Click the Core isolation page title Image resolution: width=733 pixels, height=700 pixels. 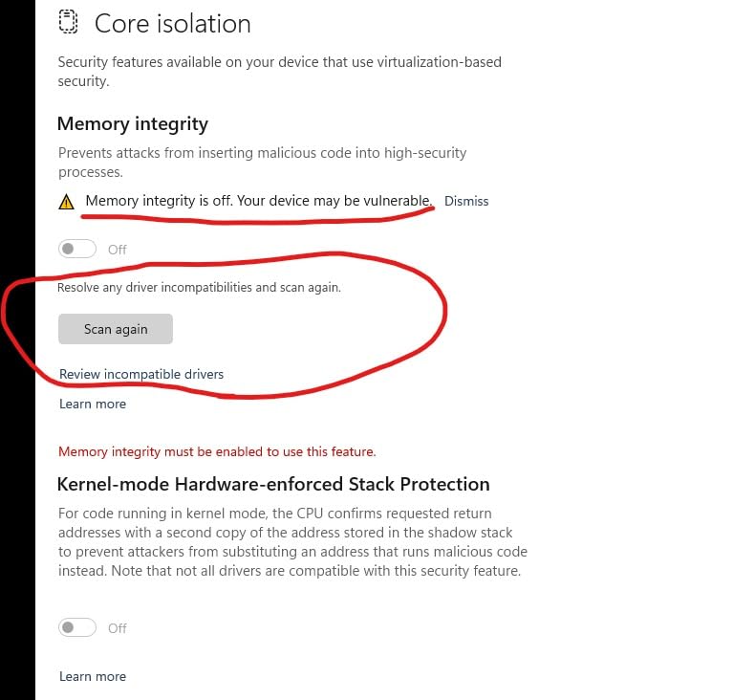pyautogui.click(x=172, y=24)
